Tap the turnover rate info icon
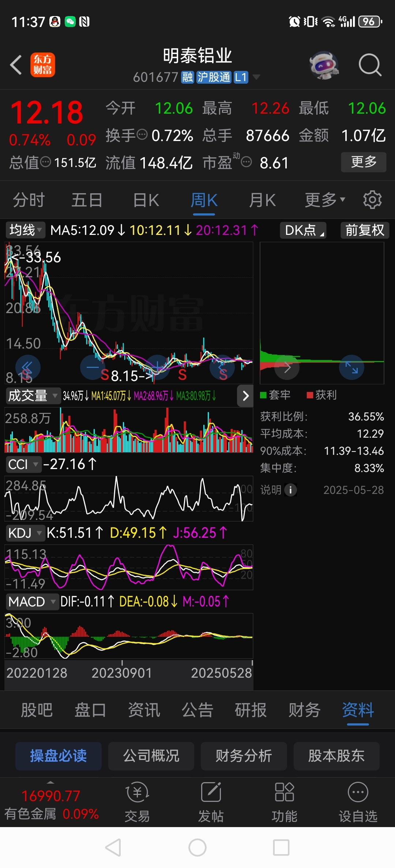395x868 pixels. (x=142, y=134)
